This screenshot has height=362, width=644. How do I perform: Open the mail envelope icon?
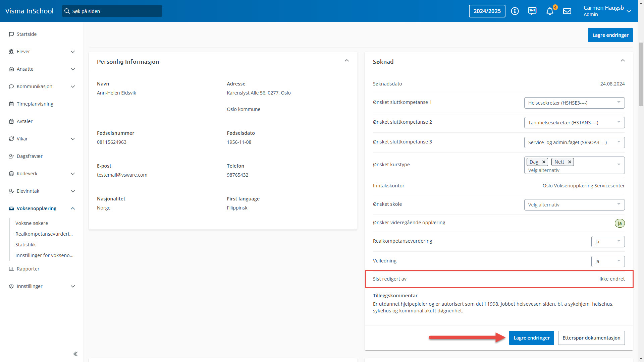(567, 11)
